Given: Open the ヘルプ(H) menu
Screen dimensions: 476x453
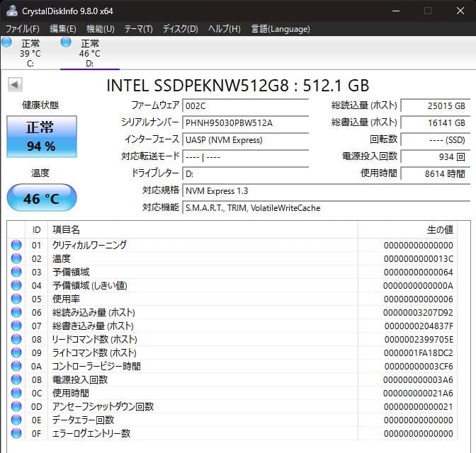Looking at the screenshot, I should (x=225, y=29).
